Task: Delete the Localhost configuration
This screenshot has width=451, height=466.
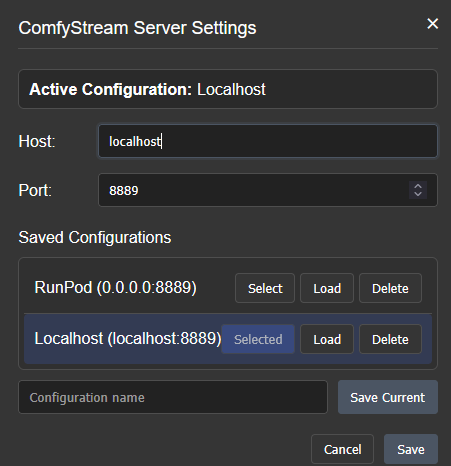Action: tap(390, 339)
